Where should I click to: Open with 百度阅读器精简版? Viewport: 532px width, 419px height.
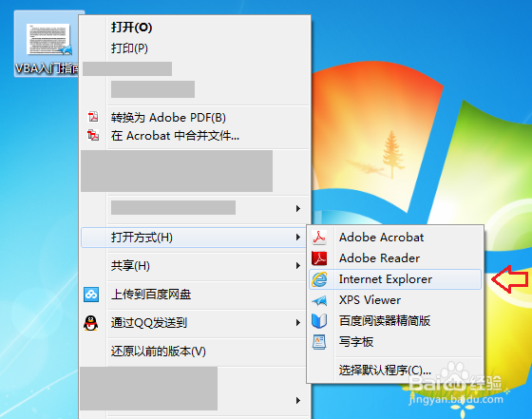[395, 321]
